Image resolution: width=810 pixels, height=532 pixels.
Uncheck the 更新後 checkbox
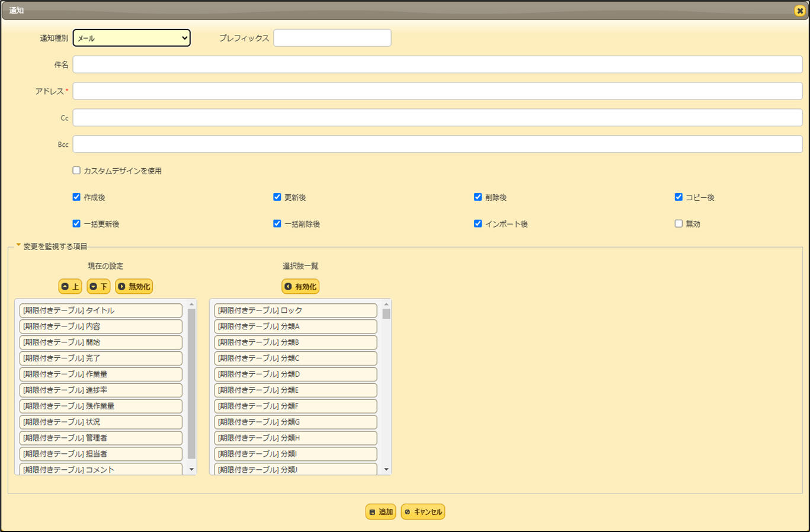277,197
